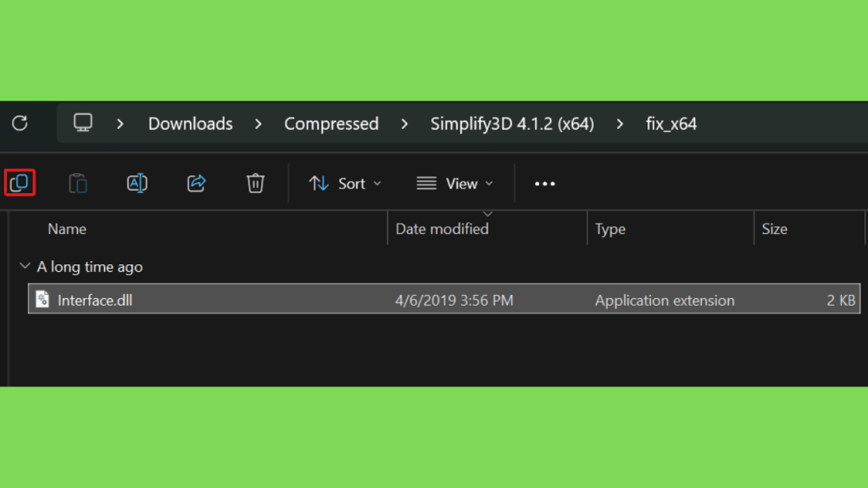Screen dimensions: 868x488
Task: Sort by Date modified column header
Action: pos(442,229)
